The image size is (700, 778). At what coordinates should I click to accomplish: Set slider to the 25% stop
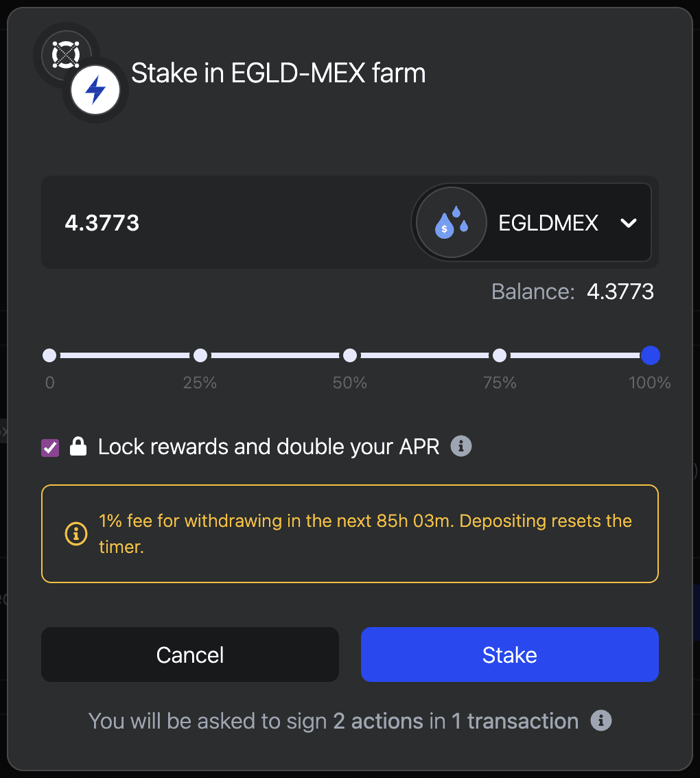click(200, 355)
